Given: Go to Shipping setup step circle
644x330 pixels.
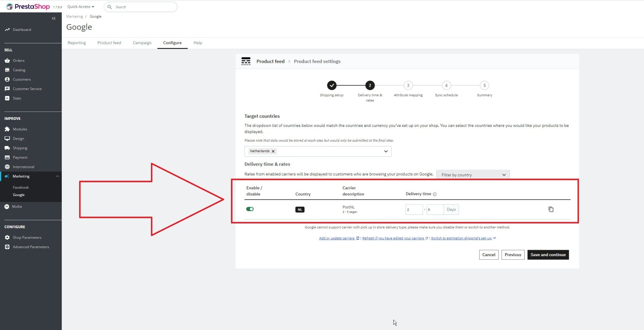Looking at the screenshot, I should (331, 85).
